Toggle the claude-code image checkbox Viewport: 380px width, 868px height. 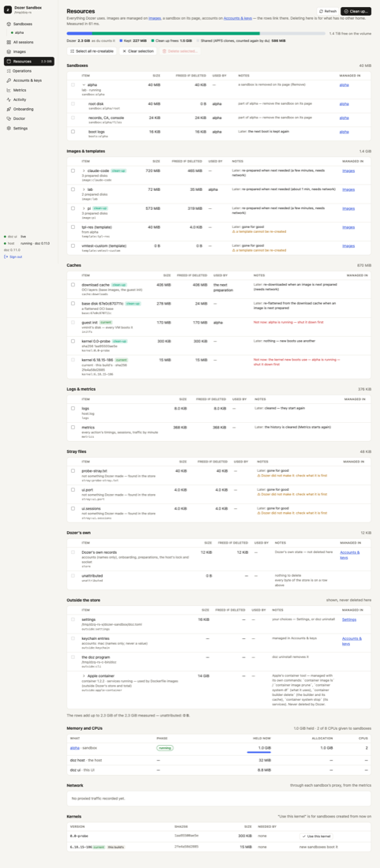click(x=73, y=170)
